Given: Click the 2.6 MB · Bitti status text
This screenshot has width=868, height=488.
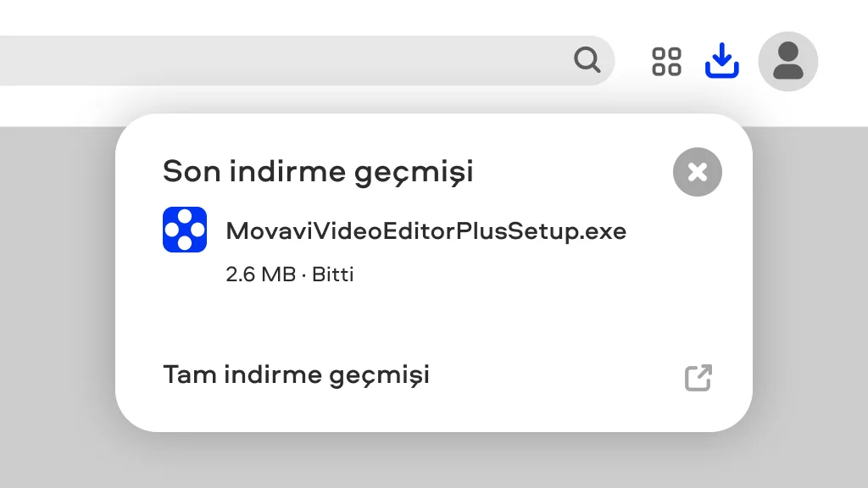Looking at the screenshot, I should click(x=290, y=274).
